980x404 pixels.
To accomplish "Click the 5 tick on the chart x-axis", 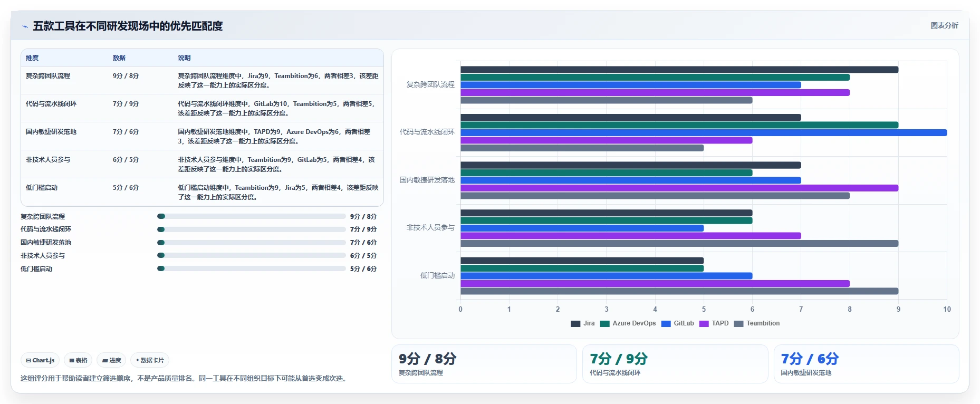I will (x=704, y=309).
